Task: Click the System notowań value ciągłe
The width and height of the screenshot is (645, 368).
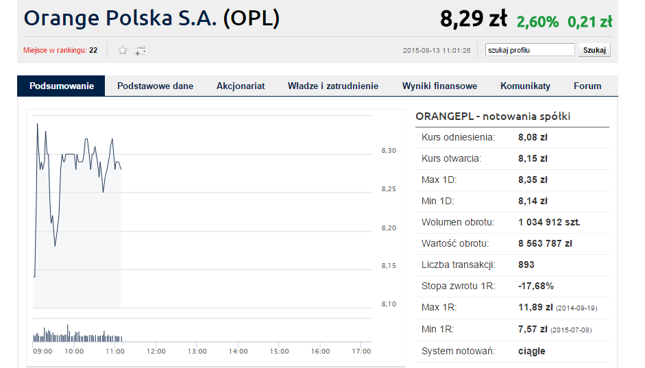Action: tap(531, 351)
